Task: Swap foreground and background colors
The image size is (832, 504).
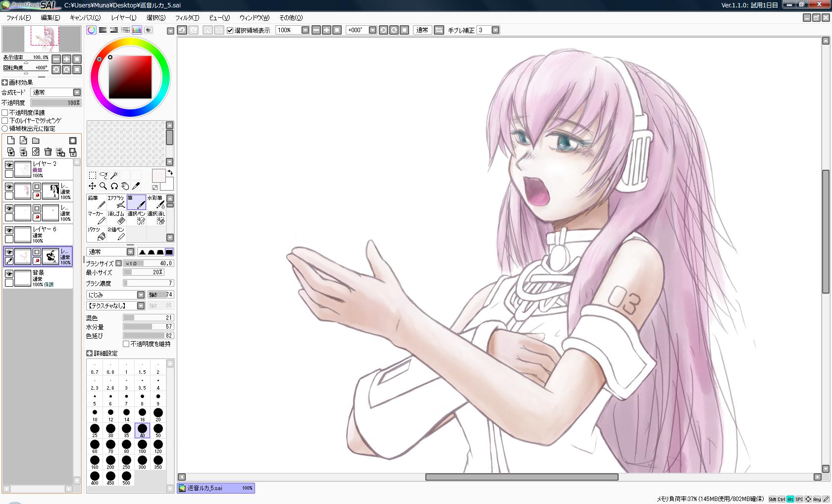Action: coord(170,172)
